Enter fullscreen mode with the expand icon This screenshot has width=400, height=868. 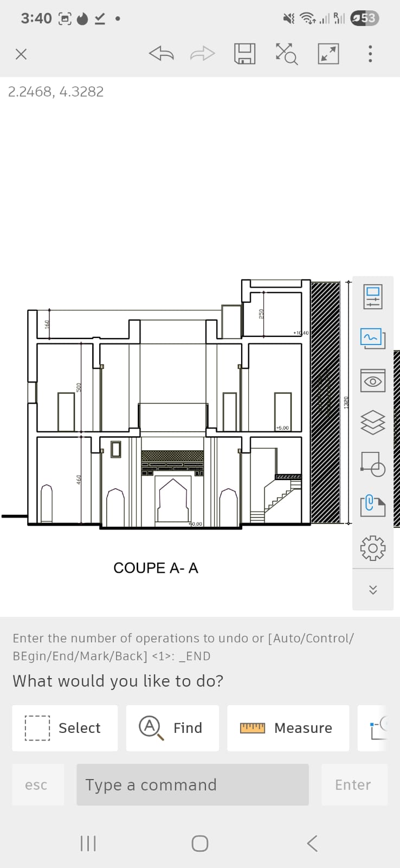(328, 54)
